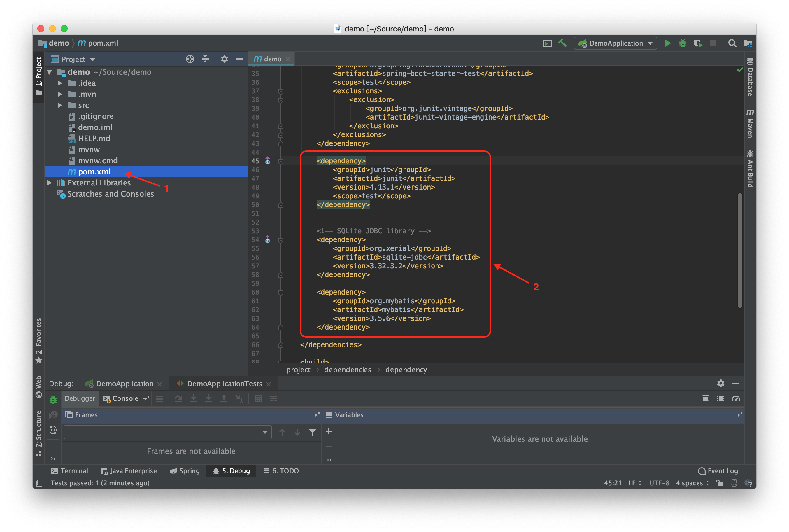Expand External Libraries node
789x532 pixels.
tap(49, 183)
